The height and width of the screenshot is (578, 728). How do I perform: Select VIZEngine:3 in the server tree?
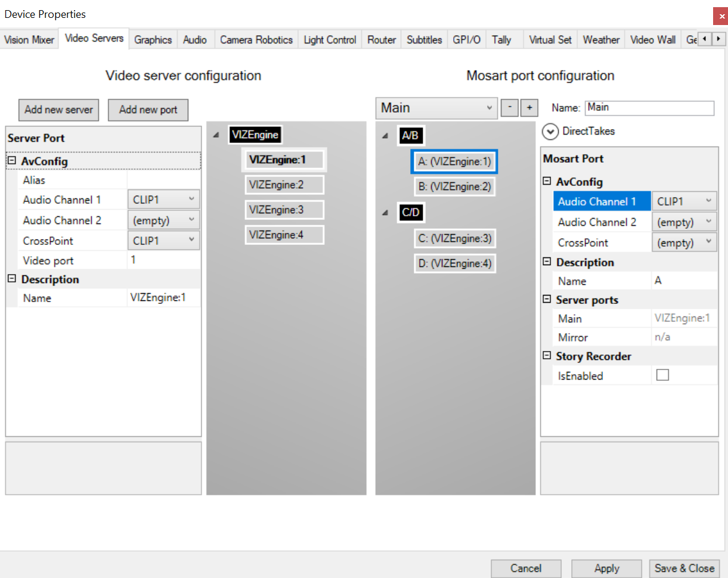click(x=284, y=210)
